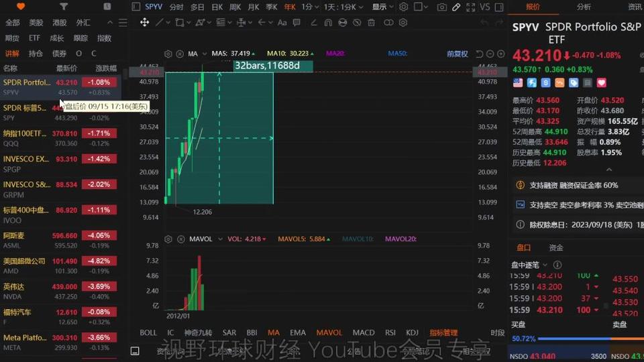
Task: Select the 美股 watchlist tab
Action: (x=36, y=23)
